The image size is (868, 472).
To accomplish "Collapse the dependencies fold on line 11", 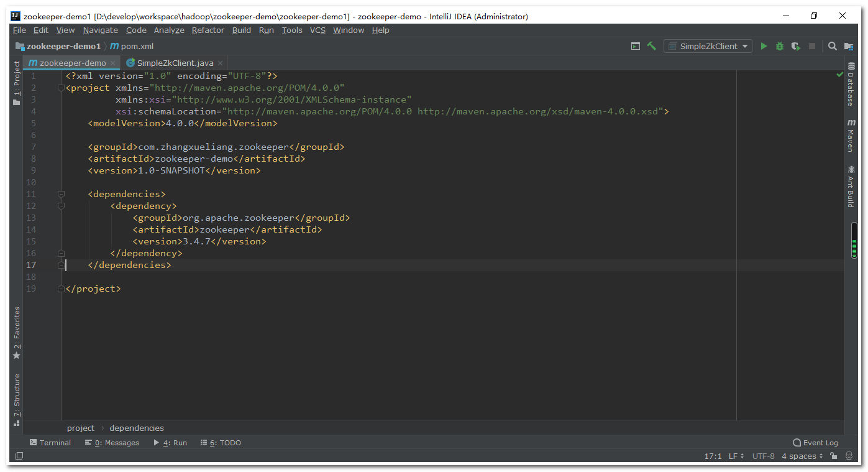I will tap(61, 194).
